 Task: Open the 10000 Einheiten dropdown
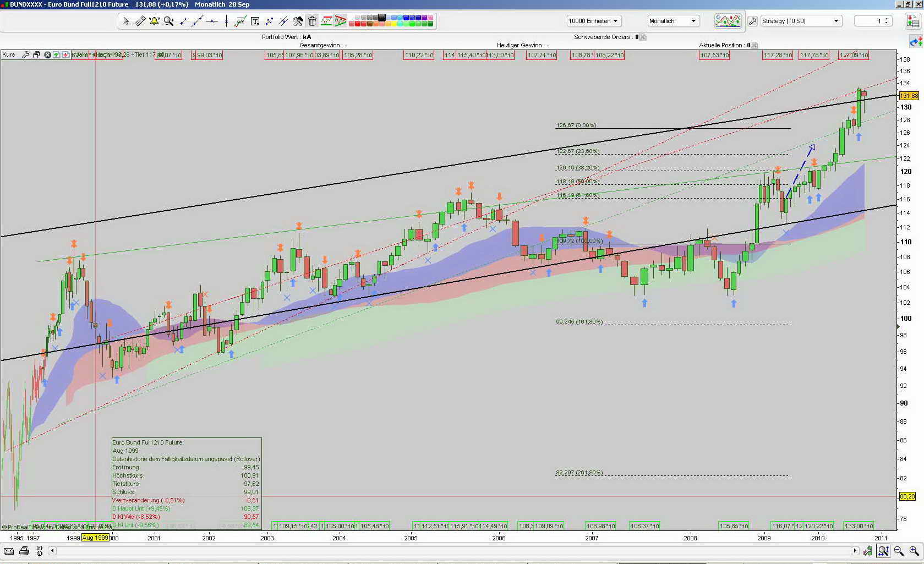click(x=594, y=21)
